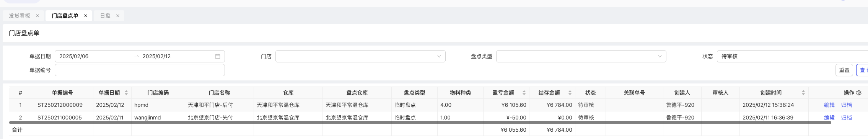Open the calendar icon in date range
Image resolution: width=868 pixels, height=139 pixels.
click(218, 56)
